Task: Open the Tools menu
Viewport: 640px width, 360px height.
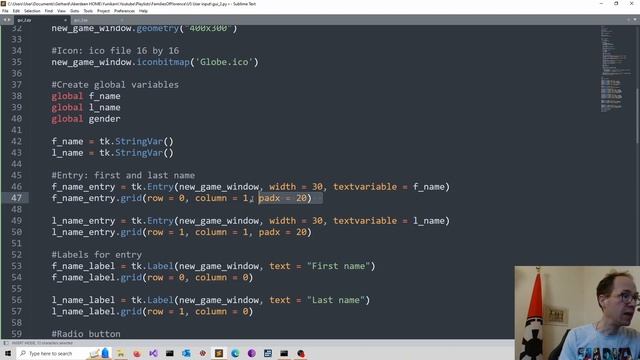Action: [88, 11]
